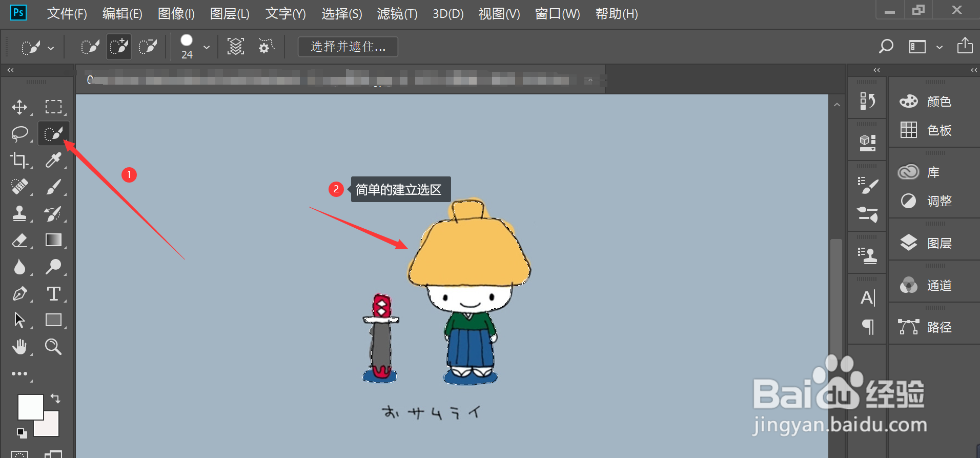Viewport: 980px width, 458px height.
Task: Select the Eraser tool
Action: [x=19, y=240]
